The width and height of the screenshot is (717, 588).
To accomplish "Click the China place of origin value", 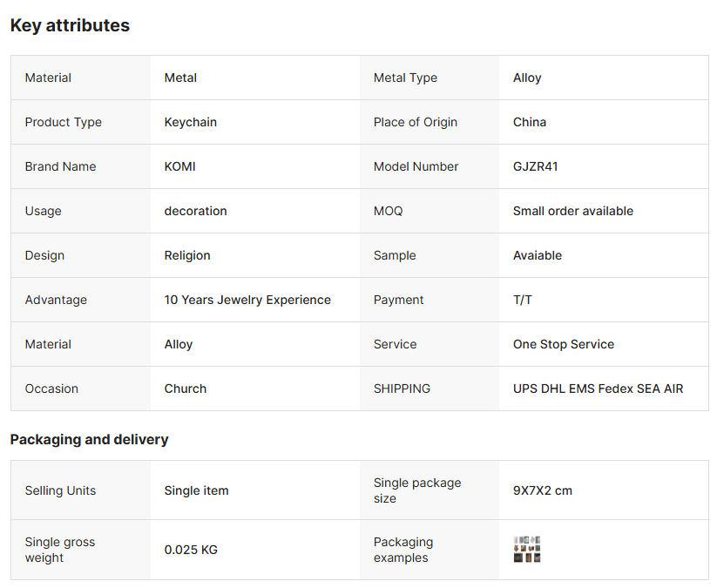I will (529, 122).
